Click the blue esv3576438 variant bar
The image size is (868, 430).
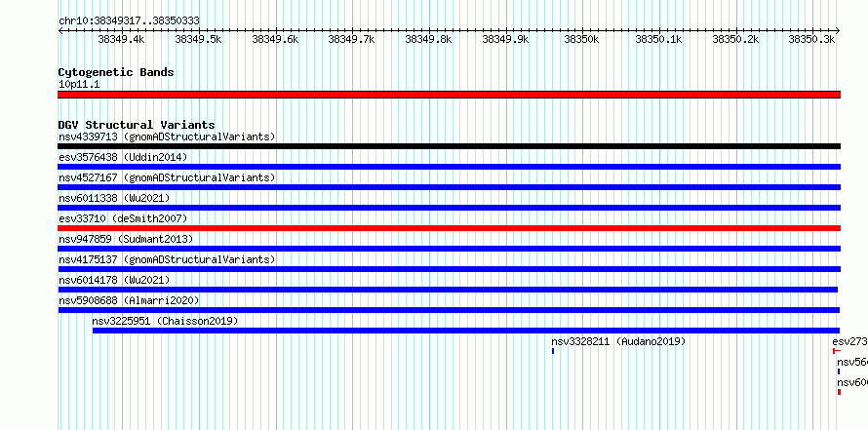(449, 167)
